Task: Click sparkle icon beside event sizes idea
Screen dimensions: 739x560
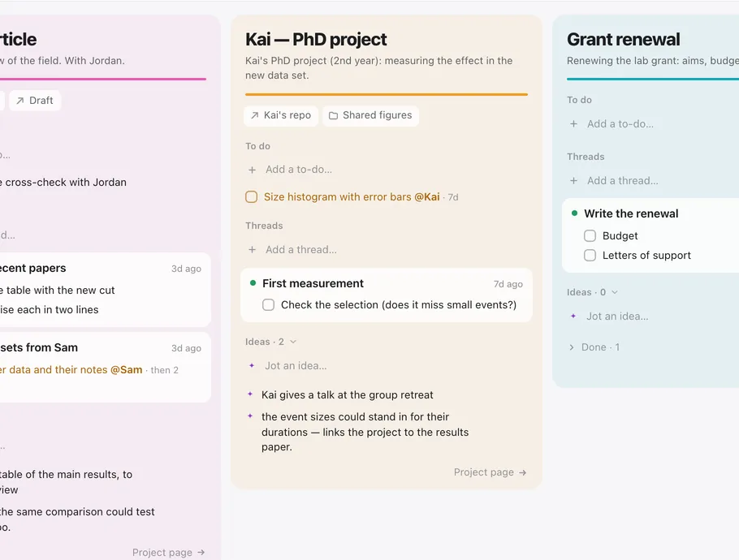Action: [x=250, y=416]
